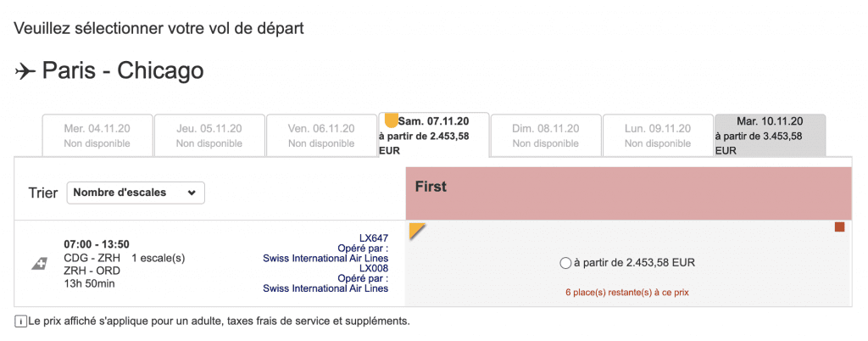Click the yellow corner triangle in the fare cell
The height and width of the screenshot is (341, 868).
point(417,231)
